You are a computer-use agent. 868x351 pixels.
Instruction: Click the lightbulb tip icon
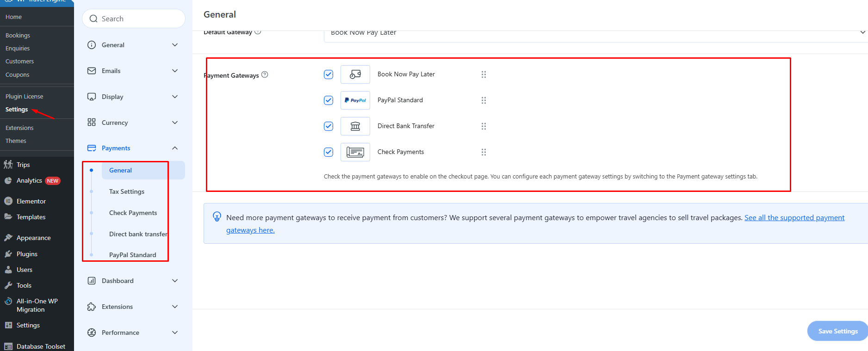[x=217, y=216]
